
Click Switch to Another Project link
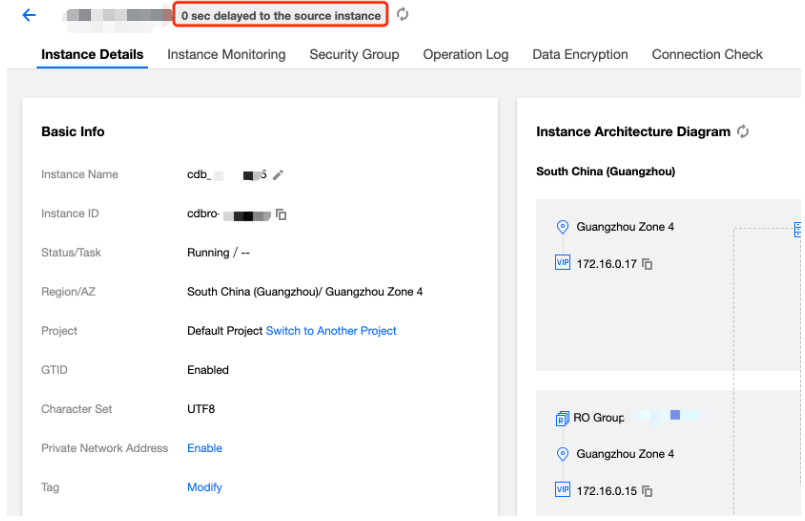point(331,331)
